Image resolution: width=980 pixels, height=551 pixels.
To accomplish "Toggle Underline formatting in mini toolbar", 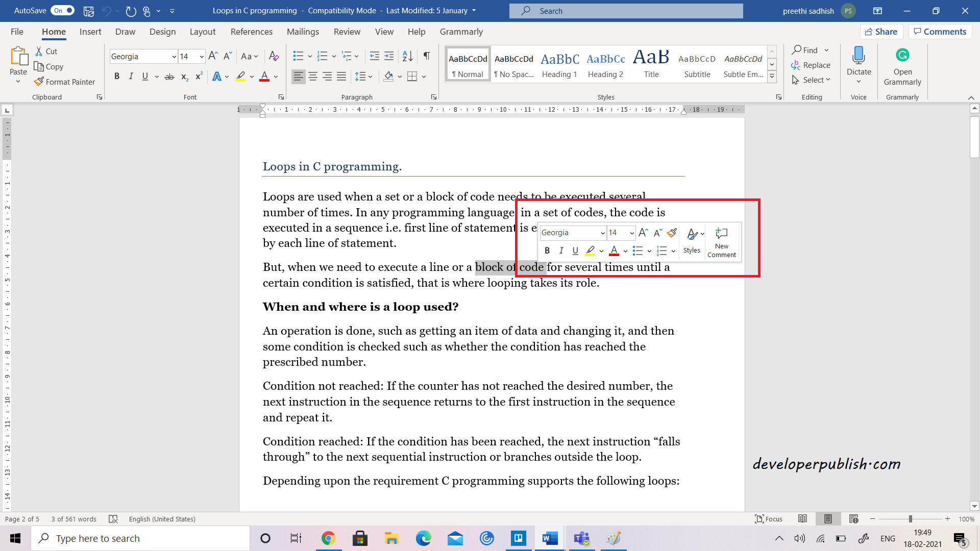I will pos(575,251).
